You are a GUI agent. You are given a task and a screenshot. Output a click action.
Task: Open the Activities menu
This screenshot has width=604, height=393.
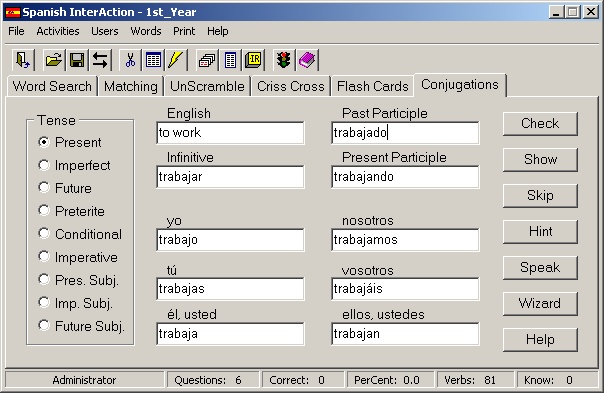58,31
